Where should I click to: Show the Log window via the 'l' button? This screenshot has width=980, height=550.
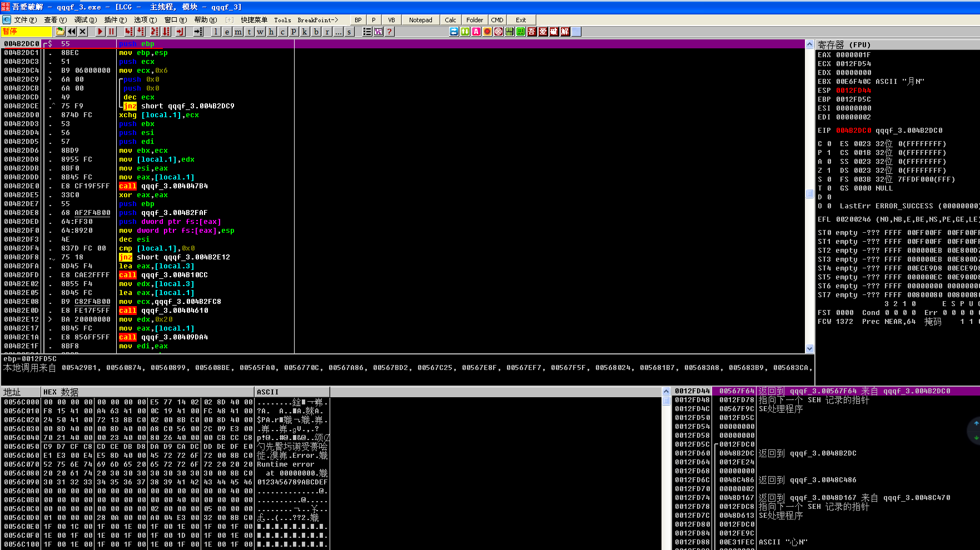[x=216, y=32]
